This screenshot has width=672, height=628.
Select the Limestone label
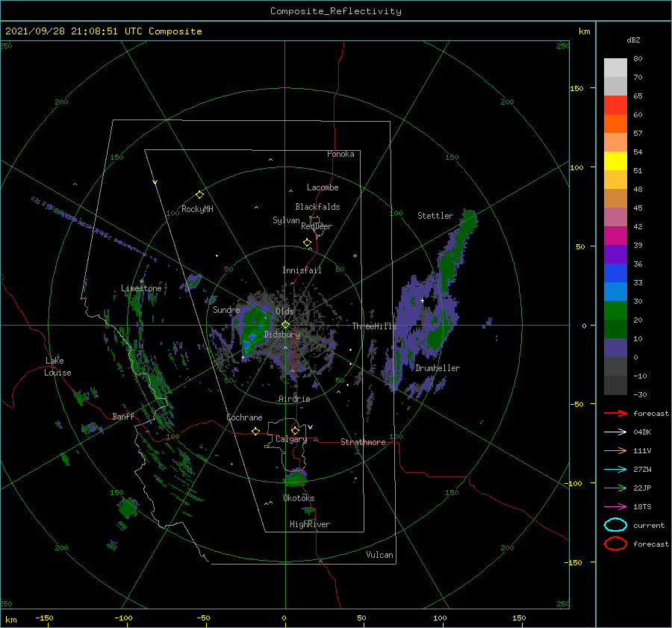[x=141, y=288]
